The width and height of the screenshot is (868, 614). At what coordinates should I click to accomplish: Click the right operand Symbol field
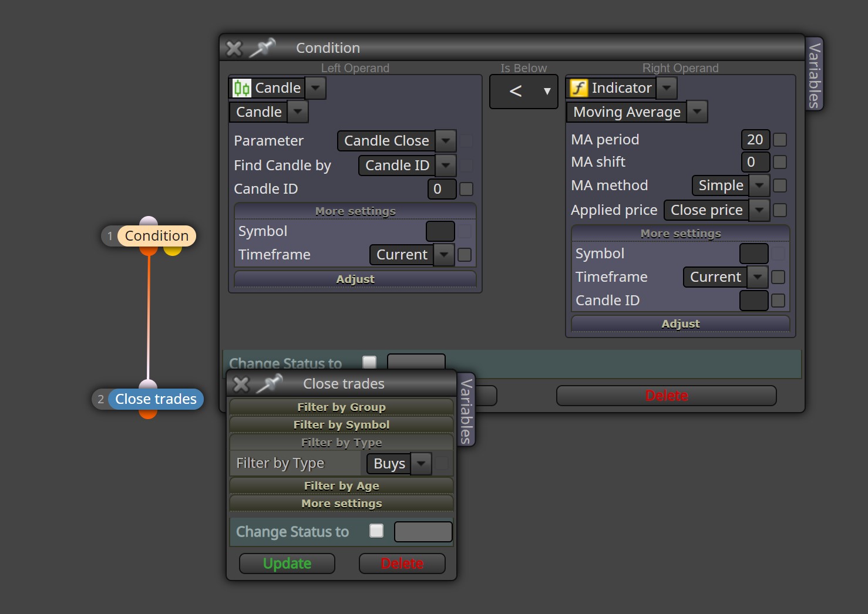click(x=754, y=254)
